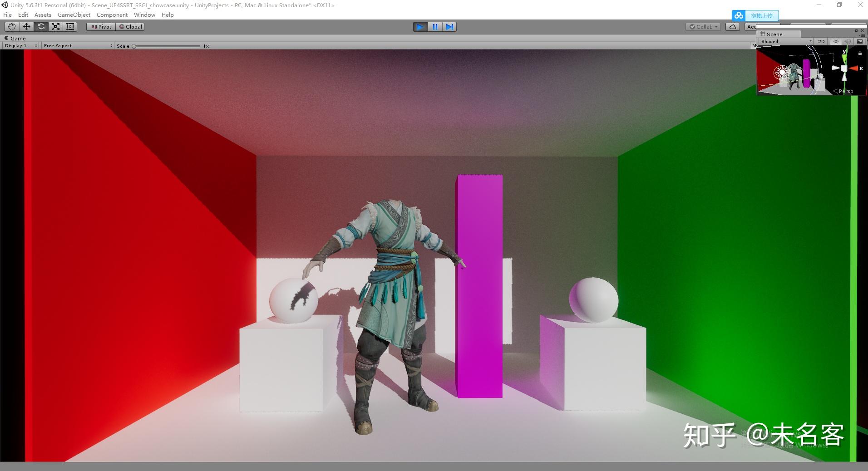Image resolution: width=868 pixels, height=471 pixels.
Task: Open the GameObject menu
Action: [74, 15]
